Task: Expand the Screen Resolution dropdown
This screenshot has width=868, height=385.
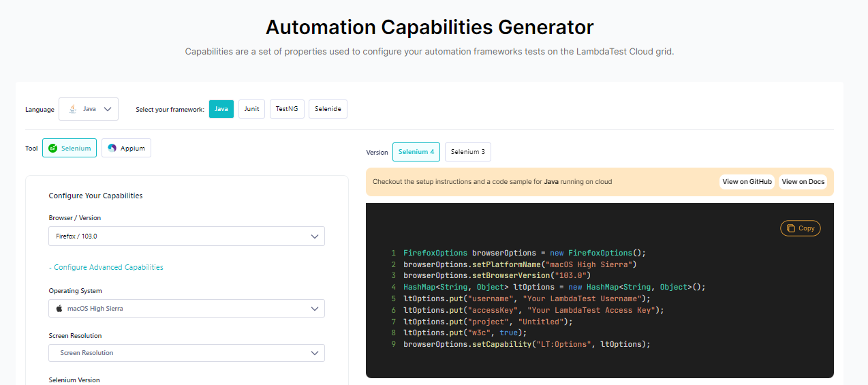Action: point(187,353)
